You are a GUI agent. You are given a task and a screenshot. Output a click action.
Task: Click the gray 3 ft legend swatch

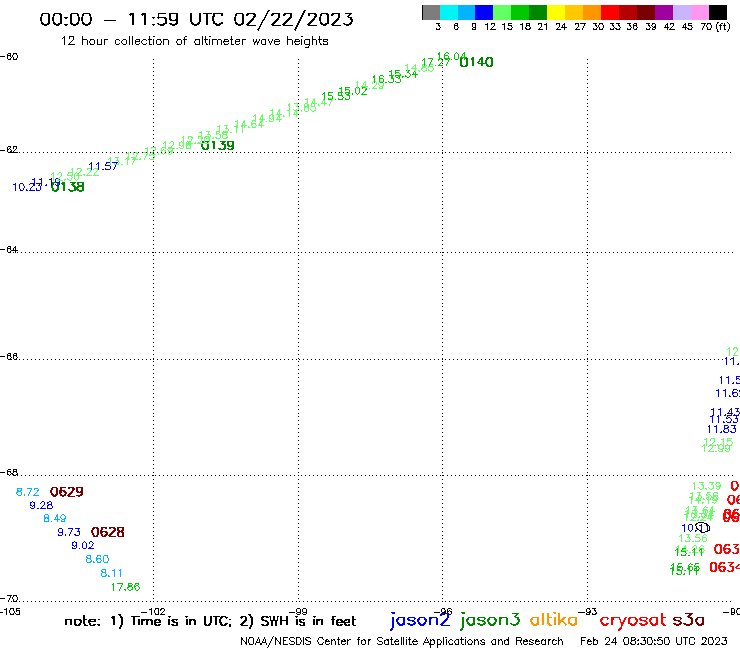[x=431, y=12]
